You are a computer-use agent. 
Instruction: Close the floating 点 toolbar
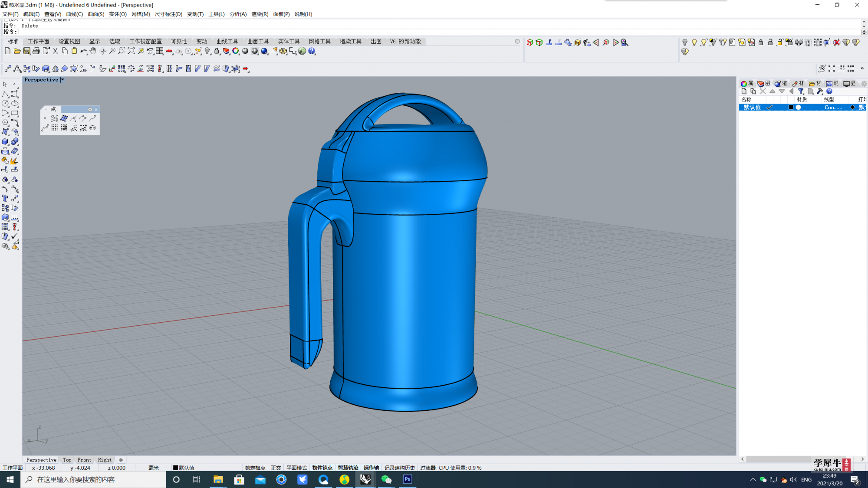(x=96, y=109)
